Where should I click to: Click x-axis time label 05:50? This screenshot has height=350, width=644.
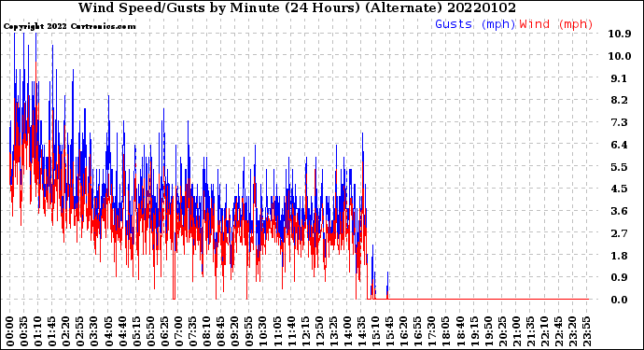[x=150, y=331]
